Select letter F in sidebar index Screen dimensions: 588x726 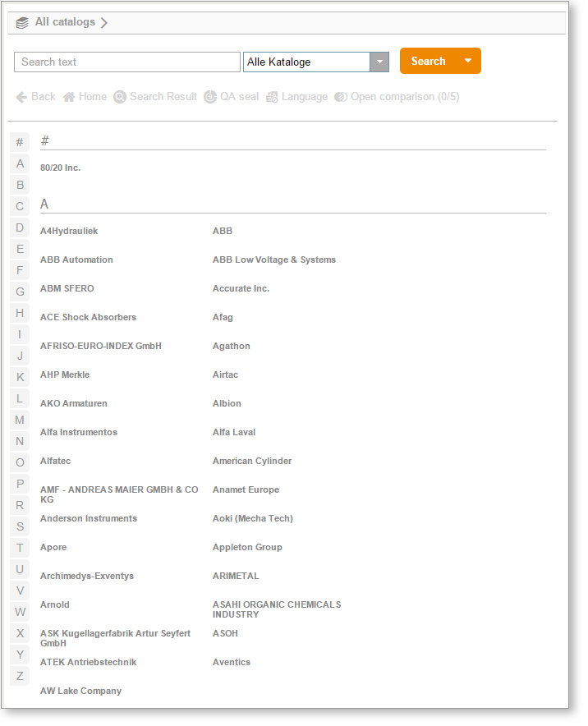(20, 270)
